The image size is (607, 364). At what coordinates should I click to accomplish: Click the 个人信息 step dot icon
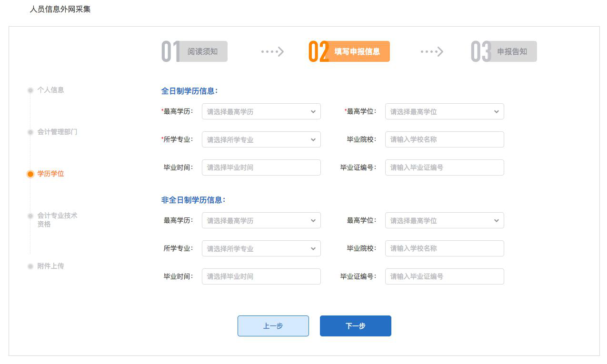[30, 90]
